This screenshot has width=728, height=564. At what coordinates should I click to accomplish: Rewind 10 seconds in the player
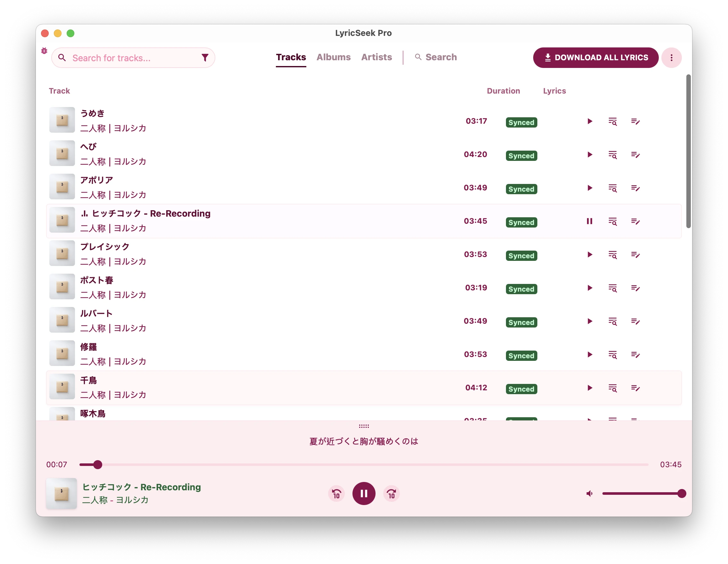tap(336, 494)
